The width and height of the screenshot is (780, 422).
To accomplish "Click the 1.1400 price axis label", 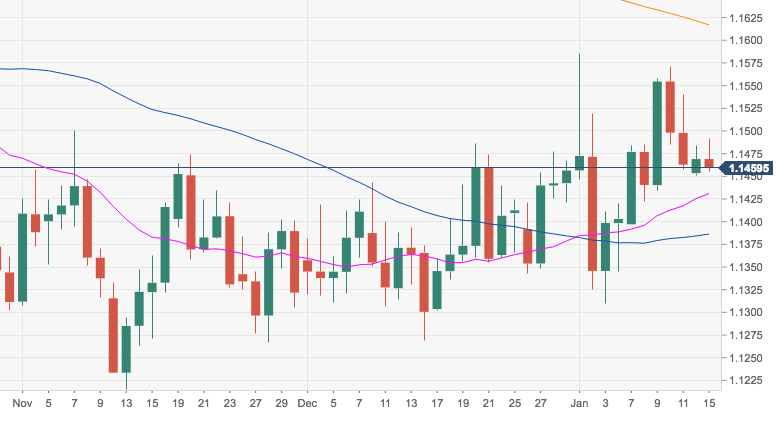I will click(746, 222).
